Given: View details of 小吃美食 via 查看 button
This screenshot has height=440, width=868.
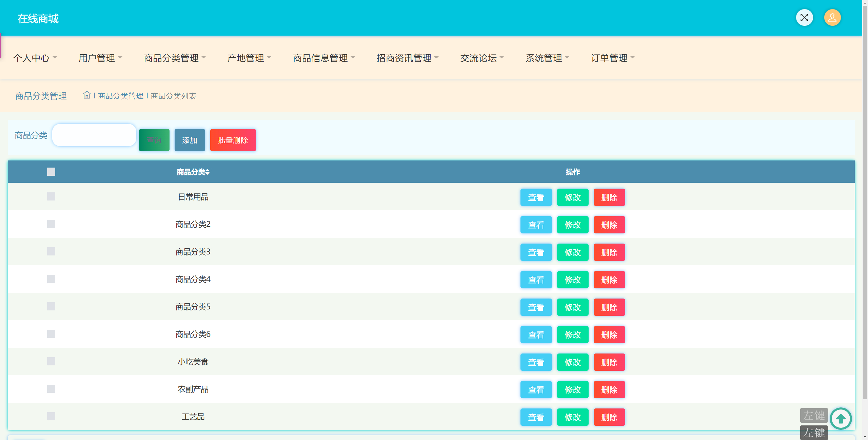Looking at the screenshot, I should [536, 362].
